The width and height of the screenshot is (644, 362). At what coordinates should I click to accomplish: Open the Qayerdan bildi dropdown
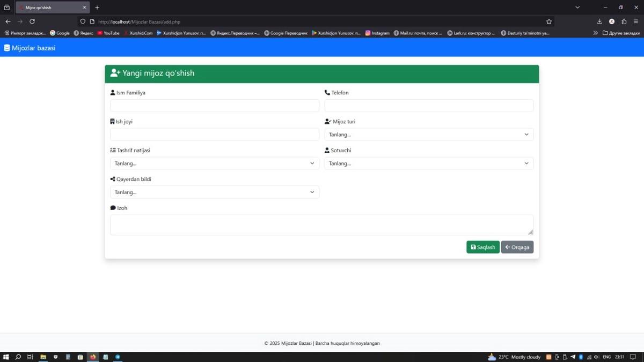(214, 192)
